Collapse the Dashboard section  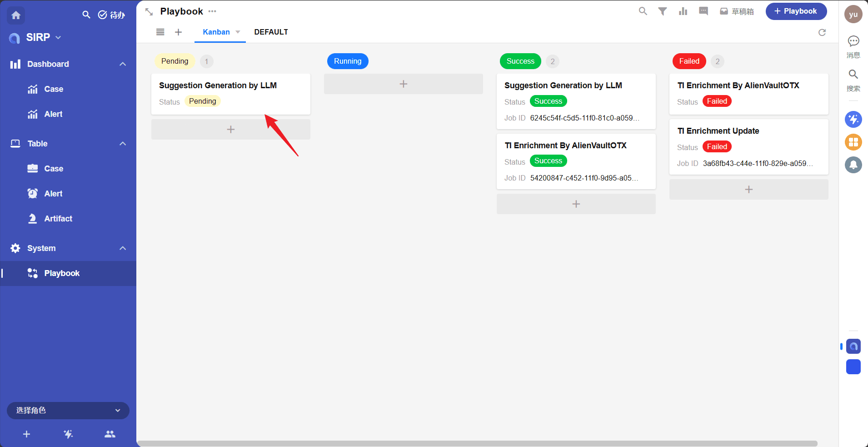[123, 64]
